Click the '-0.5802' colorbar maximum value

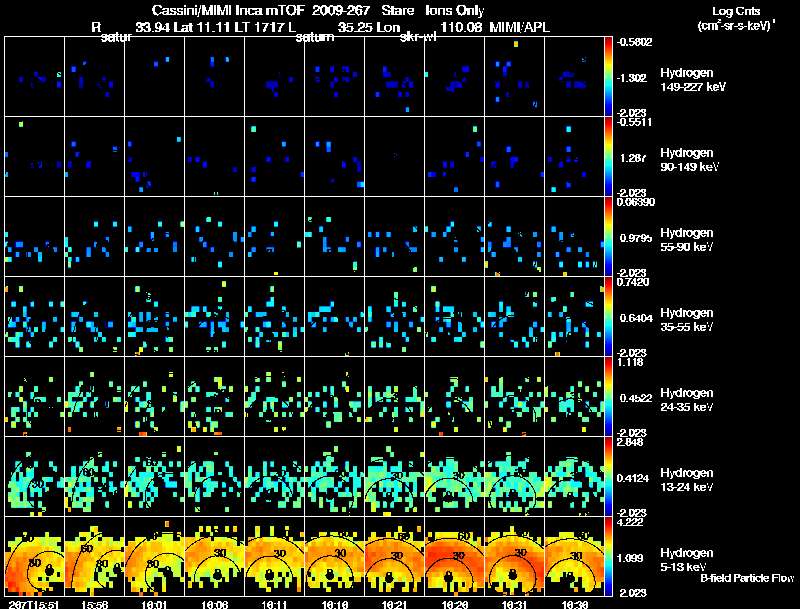click(x=634, y=42)
